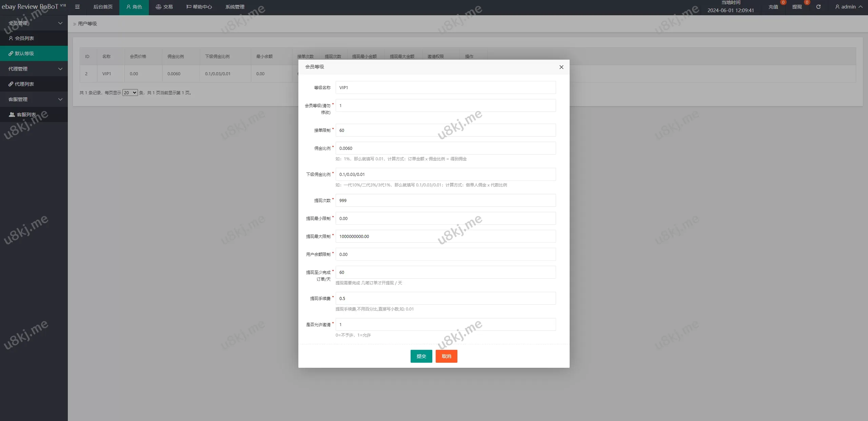Image resolution: width=868 pixels, height=421 pixels.
Task: Click the sidebar collapse hamburger icon
Action: pyautogui.click(x=77, y=7)
